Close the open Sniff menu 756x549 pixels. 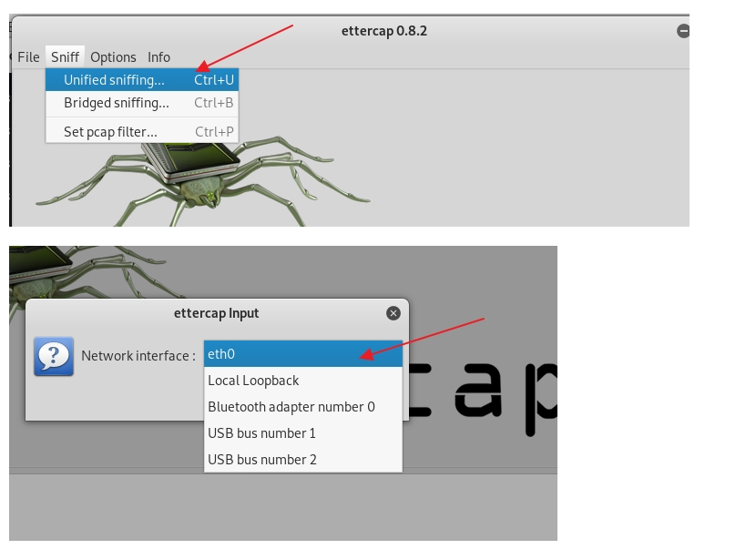[x=65, y=57]
